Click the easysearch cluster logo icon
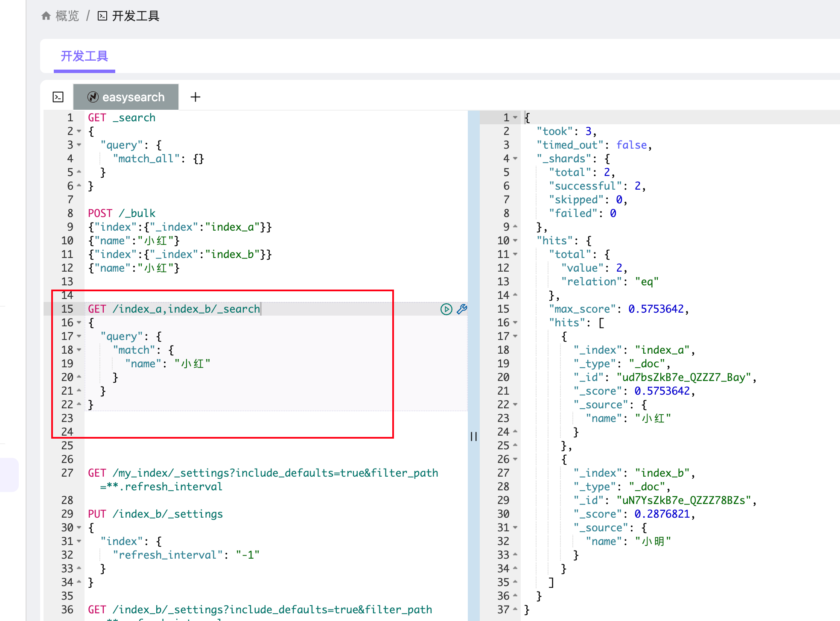Screen dimensions: 840x621 tap(93, 97)
